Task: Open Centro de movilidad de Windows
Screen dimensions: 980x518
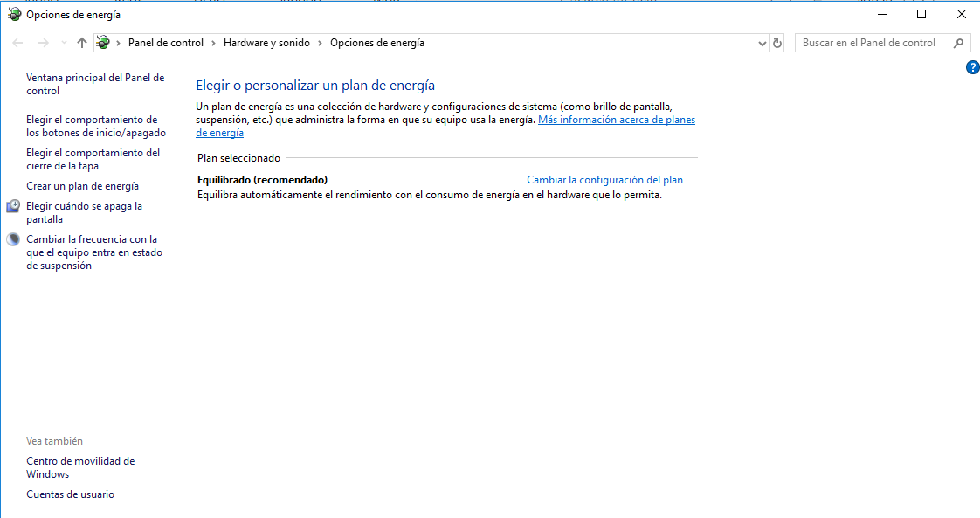Action: click(x=80, y=466)
